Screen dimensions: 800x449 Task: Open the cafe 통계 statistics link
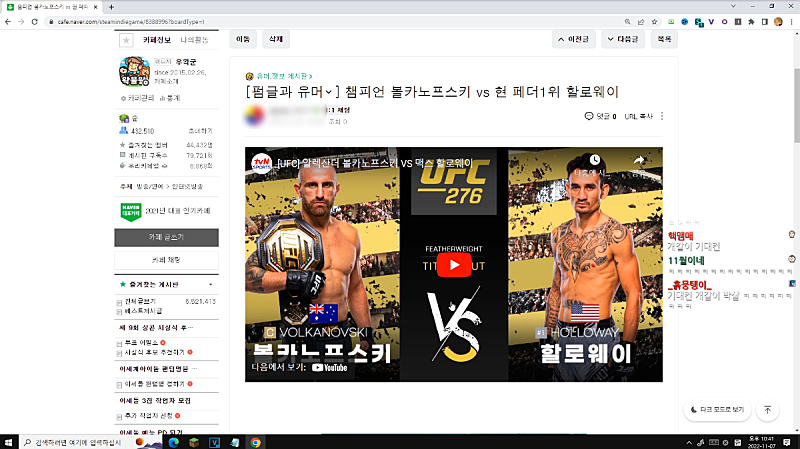pyautogui.click(x=170, y=98)
